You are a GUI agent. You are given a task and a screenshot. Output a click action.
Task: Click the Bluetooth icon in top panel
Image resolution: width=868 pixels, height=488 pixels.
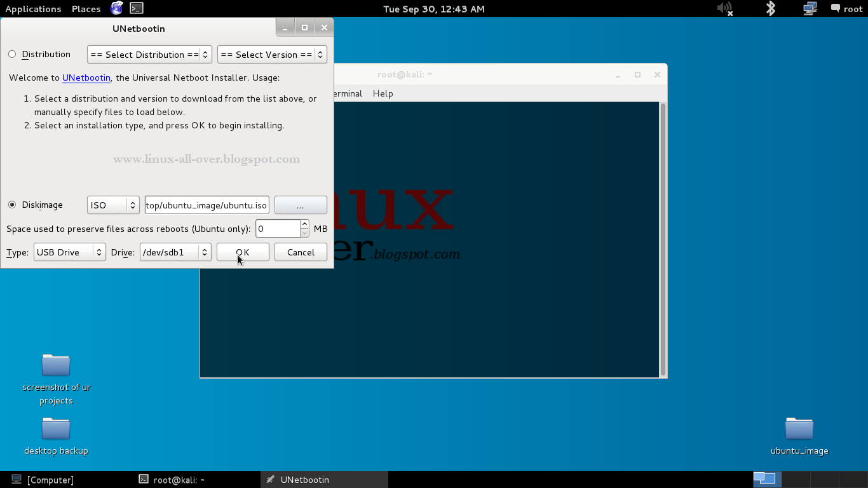[771, 8]
